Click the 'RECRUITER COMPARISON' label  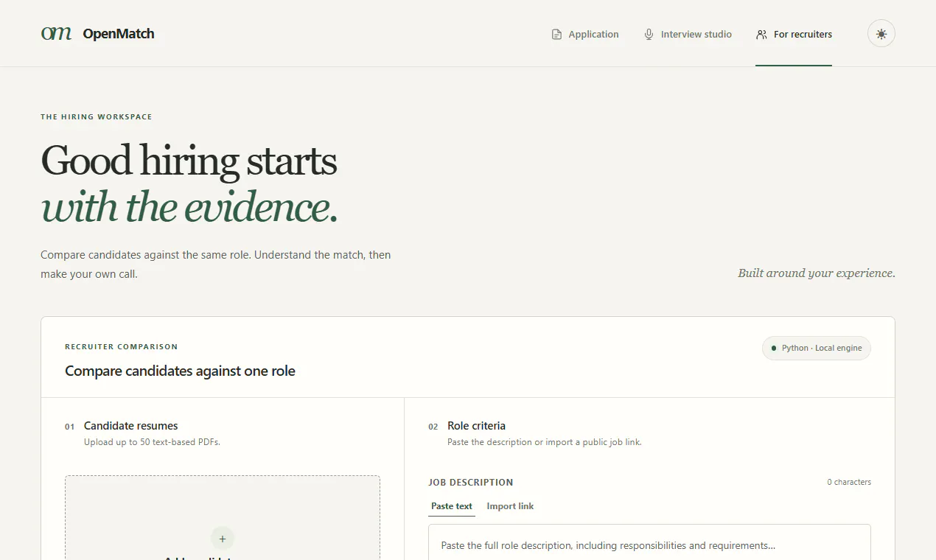click(x=122, y=347)
